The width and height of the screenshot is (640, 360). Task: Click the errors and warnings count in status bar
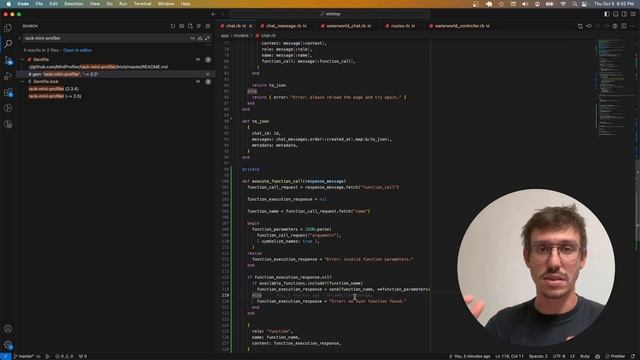pos(64,356)
